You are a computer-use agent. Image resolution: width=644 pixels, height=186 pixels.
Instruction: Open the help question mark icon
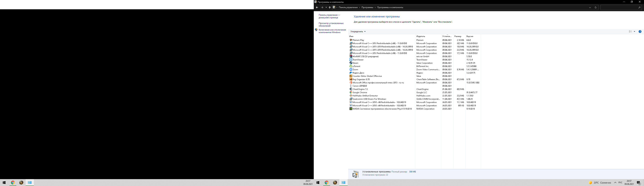pos(640,32)
